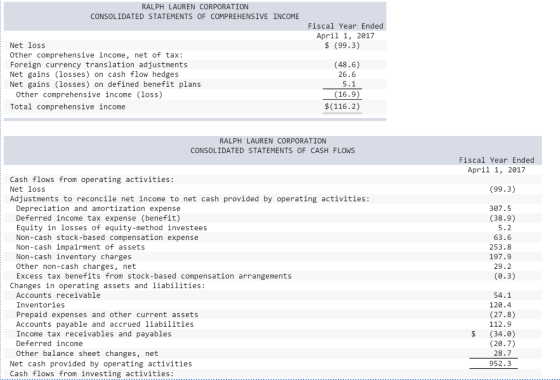Click the (27.8) prepaid expenses value

pos(502,315)
